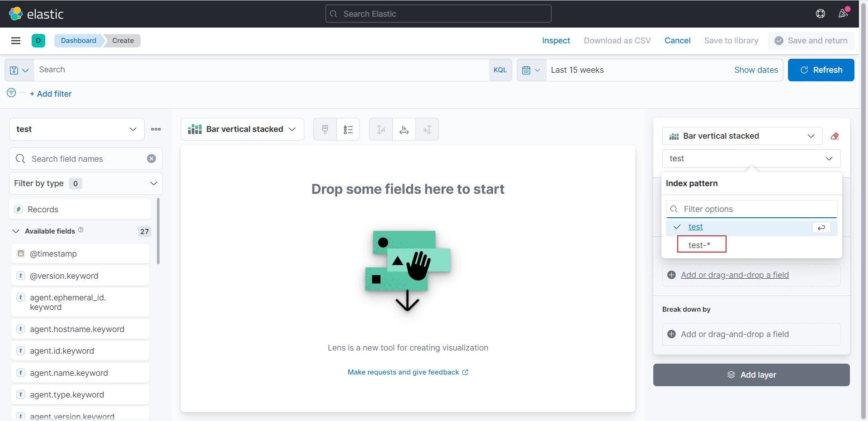Image resolution: width=868 pixels, height=421 pixels.
Task: Click Show dates link
Action: coord(756,70)
